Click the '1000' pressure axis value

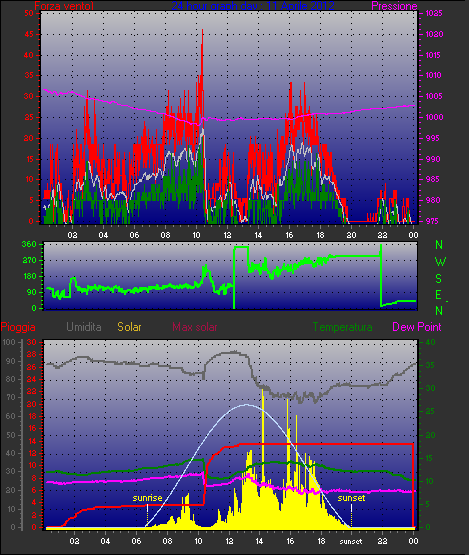[x=434, y=117]
